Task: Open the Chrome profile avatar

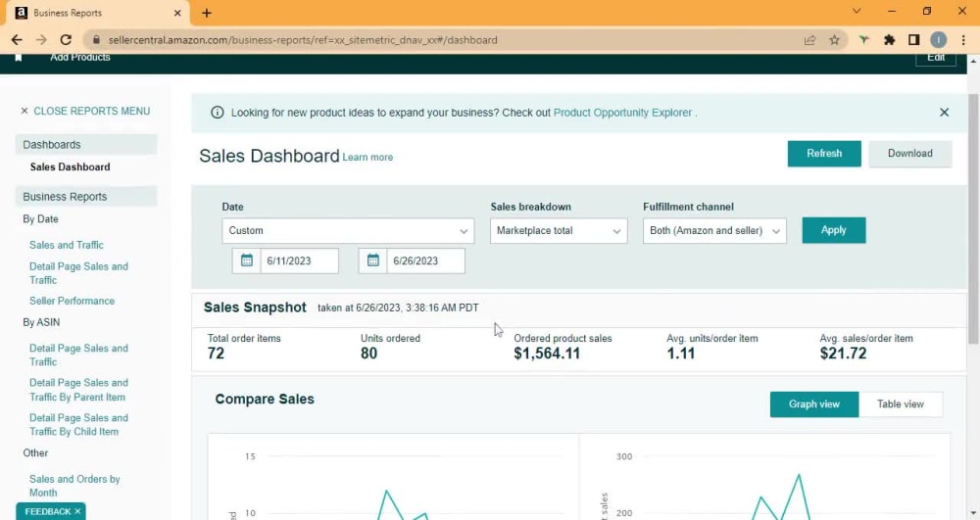Action: (x=938, y=40)
